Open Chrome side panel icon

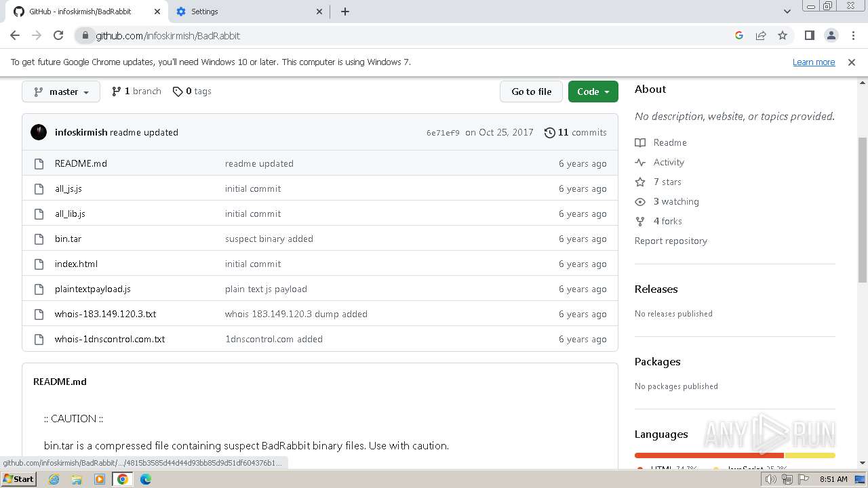[x=809, y=35]
